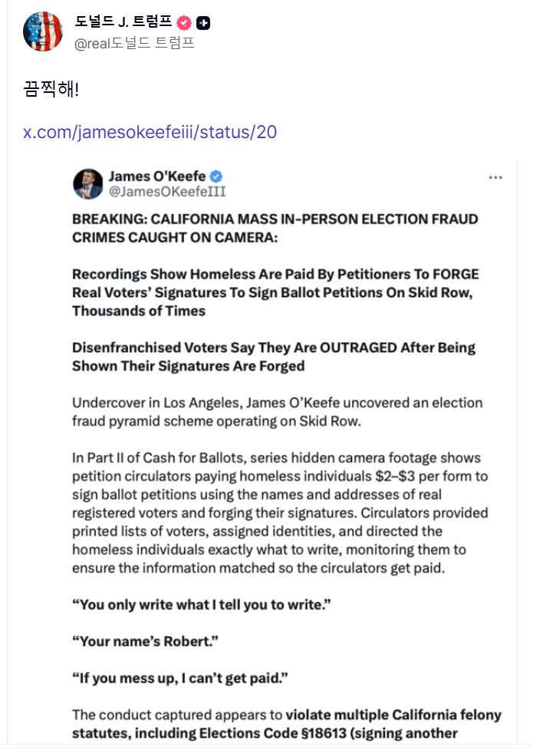Click the quote "You only write what I tell you to write."
This screenshot has height=756, width=533.
pyautogui.click(x=201, y=605)
